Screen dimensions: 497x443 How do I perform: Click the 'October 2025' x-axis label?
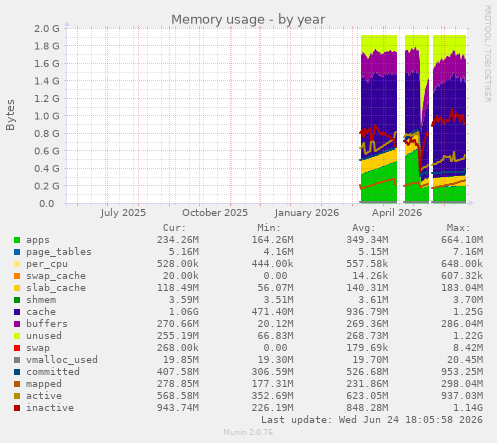click(x=215, y=213)
